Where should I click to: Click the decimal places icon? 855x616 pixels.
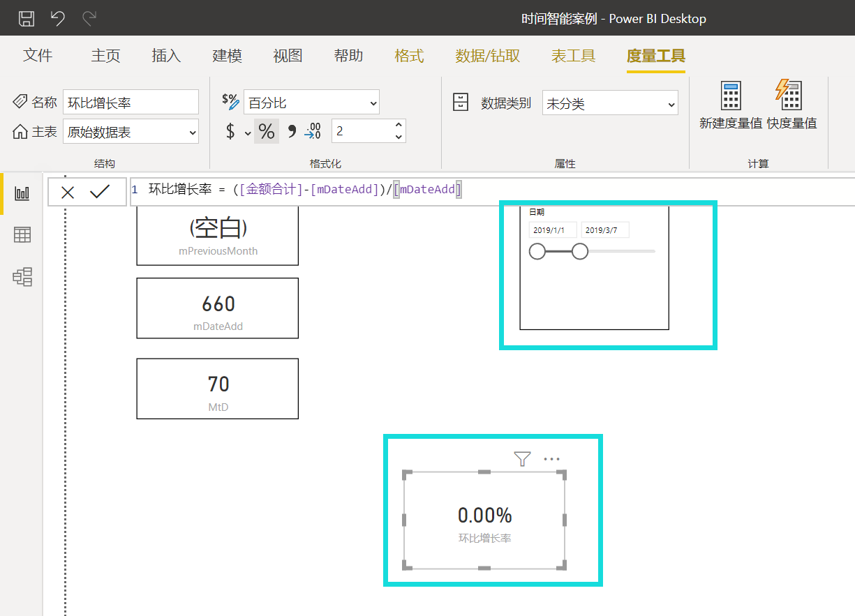point(313,130)
